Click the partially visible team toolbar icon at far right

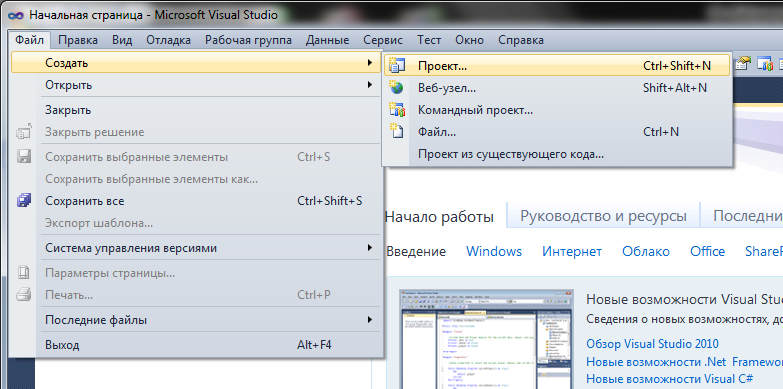click(x=765, y=63)
